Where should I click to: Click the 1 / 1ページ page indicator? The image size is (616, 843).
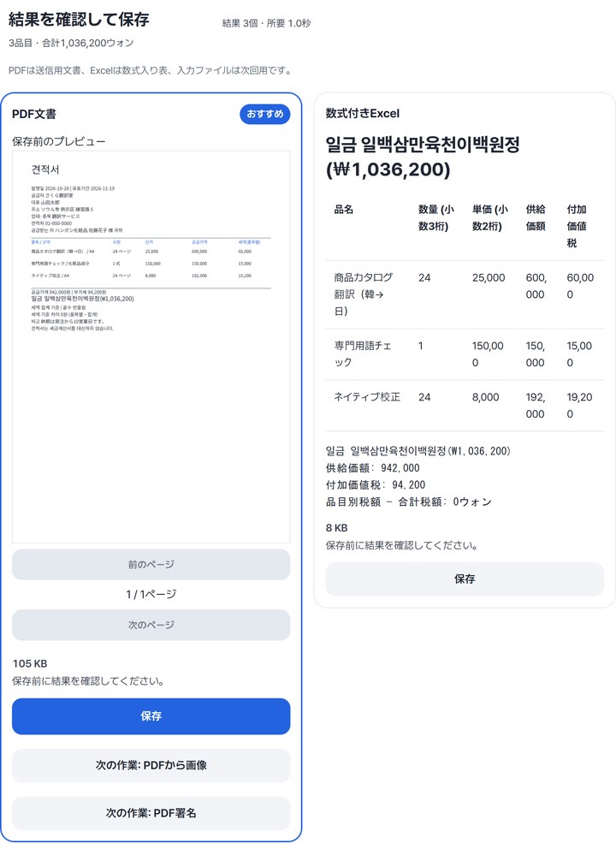coord(151,594)
